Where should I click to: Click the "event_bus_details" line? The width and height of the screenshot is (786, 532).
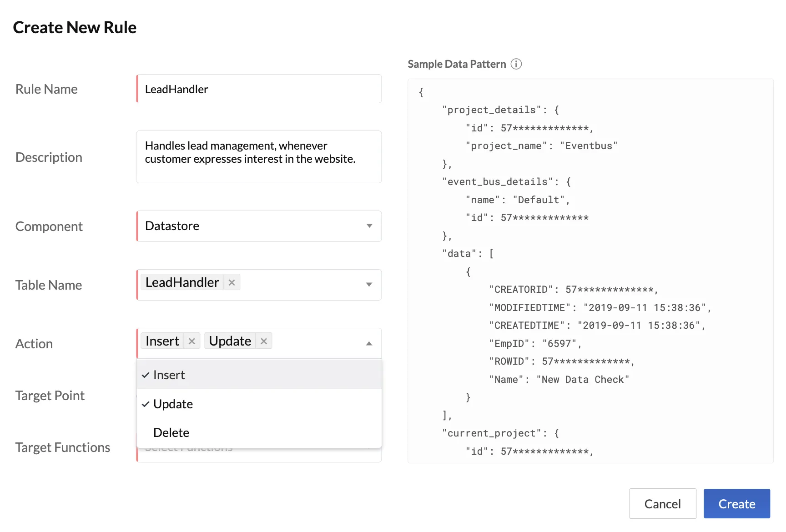click(x=506, y=182)
